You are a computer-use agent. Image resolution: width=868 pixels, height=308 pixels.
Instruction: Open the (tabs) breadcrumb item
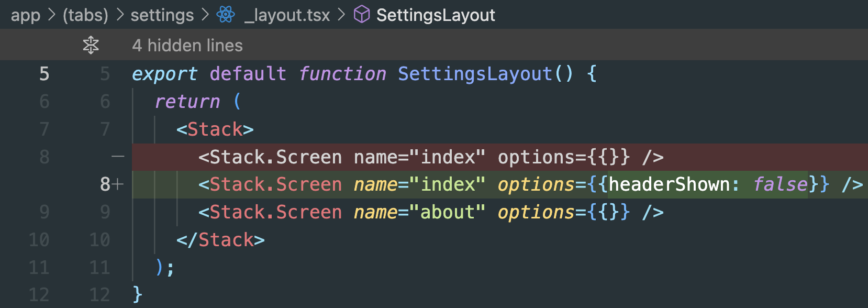pos(85,15)
